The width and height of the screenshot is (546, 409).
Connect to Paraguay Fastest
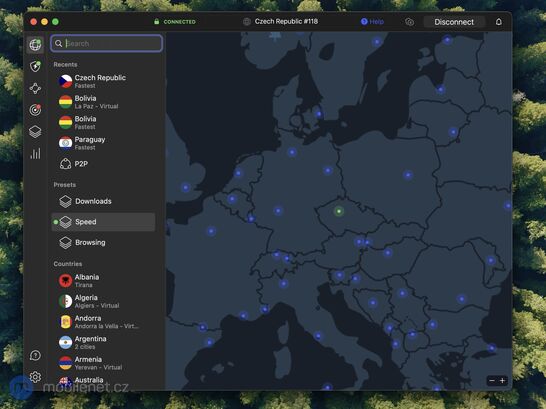click(x=103, y=143)
